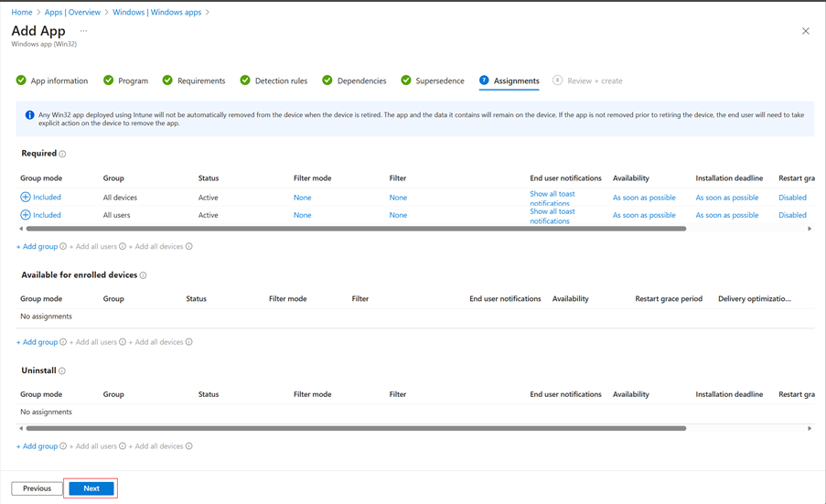Click info icon beside Required Add group
The height and width of the screenshot is (504, 826).
tap(63, 246)
